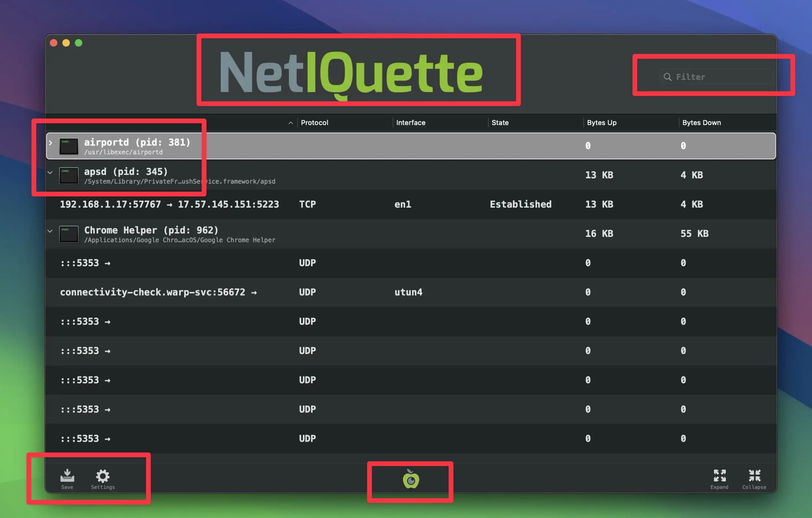
Task: Click into the Filter search field
Action: point(716,77)
